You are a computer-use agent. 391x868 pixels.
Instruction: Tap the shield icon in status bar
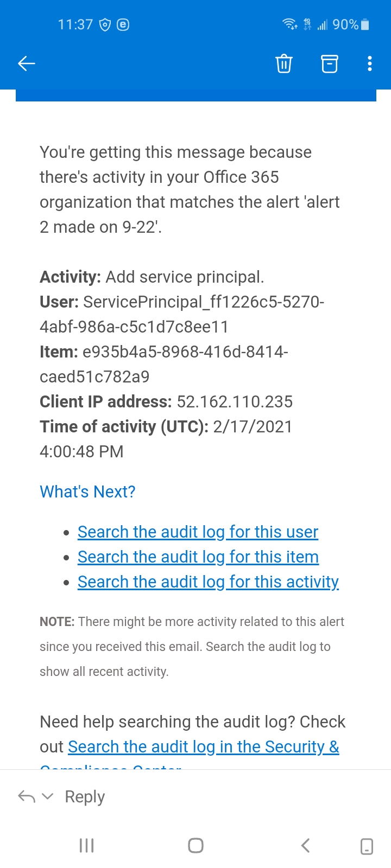tap(105, 24)
